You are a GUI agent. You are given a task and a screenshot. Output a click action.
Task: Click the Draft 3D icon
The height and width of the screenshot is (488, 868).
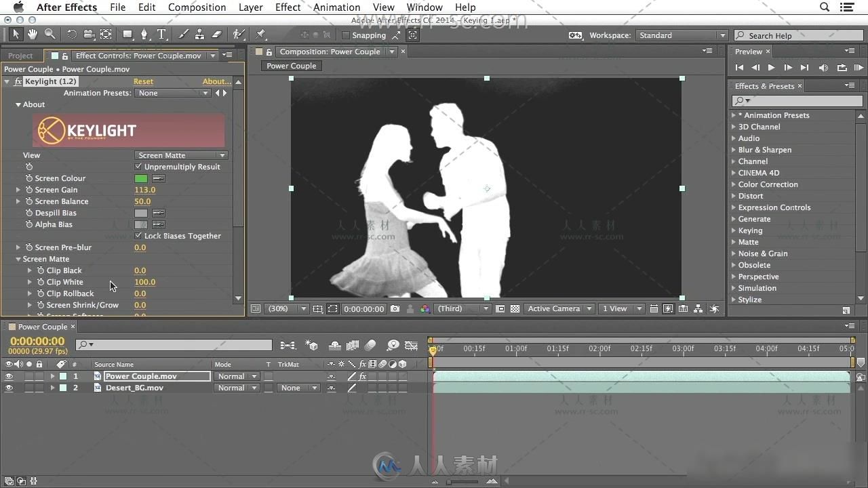pos(311,345)
